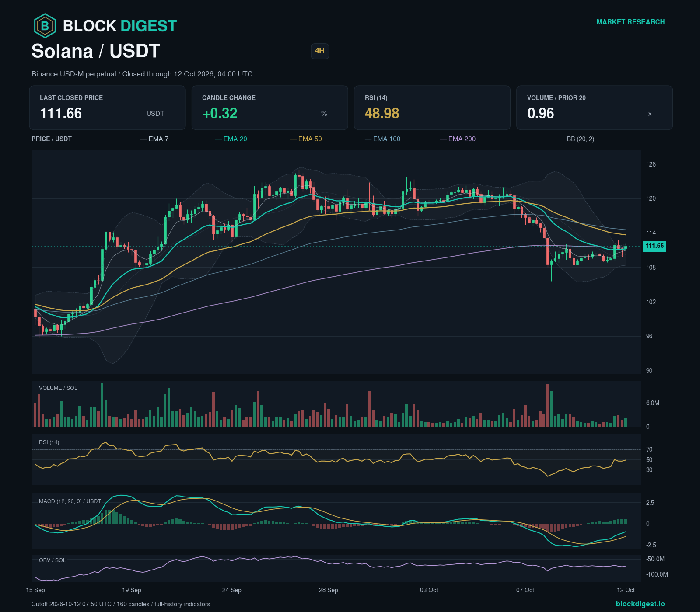This screenshot has width=700, height=612.
Task: Toggle the EMA 7 legend entry
Action: click(x=154, y=139)
